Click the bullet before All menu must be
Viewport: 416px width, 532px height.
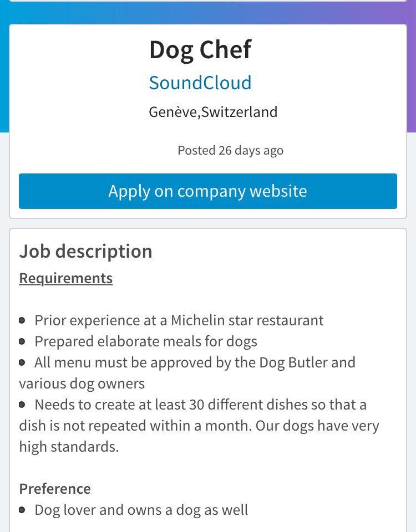tap(22, 362)
